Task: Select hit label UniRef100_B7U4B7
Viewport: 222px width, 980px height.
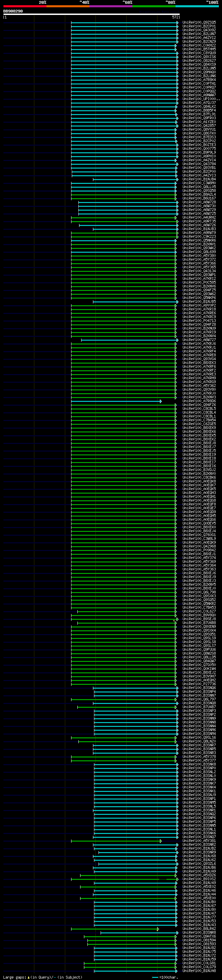Action: 199,707
